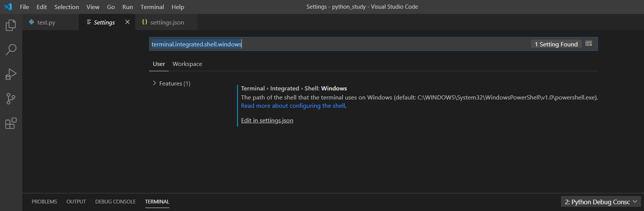Open the Help menu
The height and width of the screenshot is (211, 644).
pyautogui.click(x=178, y=7)
